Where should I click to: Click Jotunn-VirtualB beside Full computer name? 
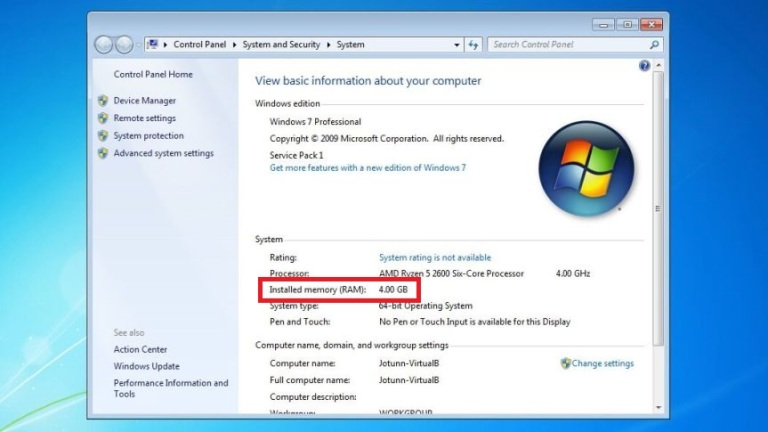coord(408,380)
